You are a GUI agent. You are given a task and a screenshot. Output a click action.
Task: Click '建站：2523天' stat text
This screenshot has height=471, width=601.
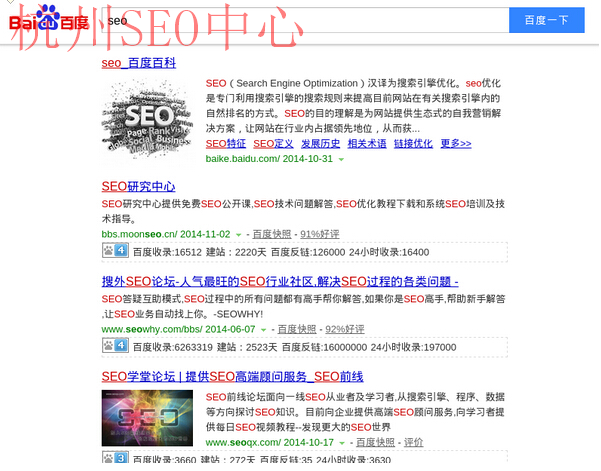[247, 348]
